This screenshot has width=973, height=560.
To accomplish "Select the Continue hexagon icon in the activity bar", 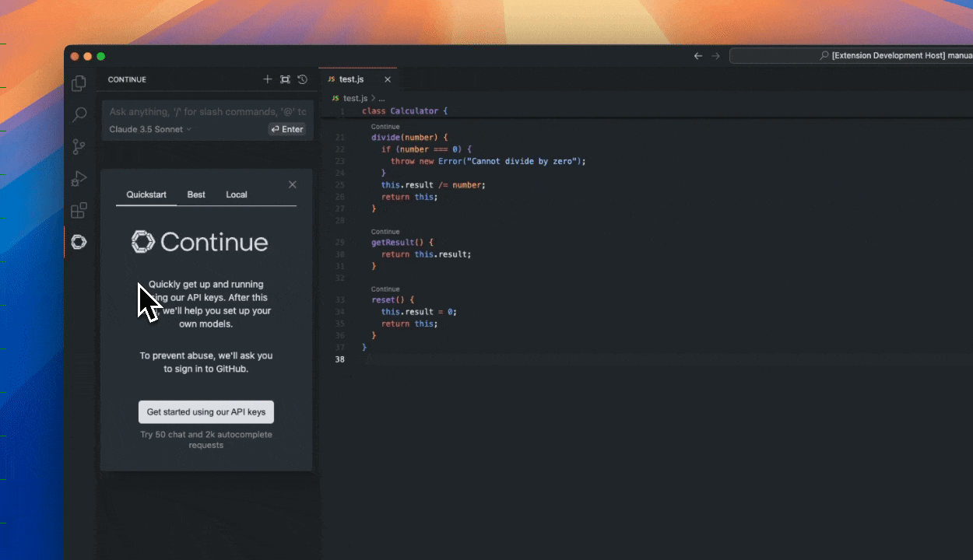I will point(79,242).
